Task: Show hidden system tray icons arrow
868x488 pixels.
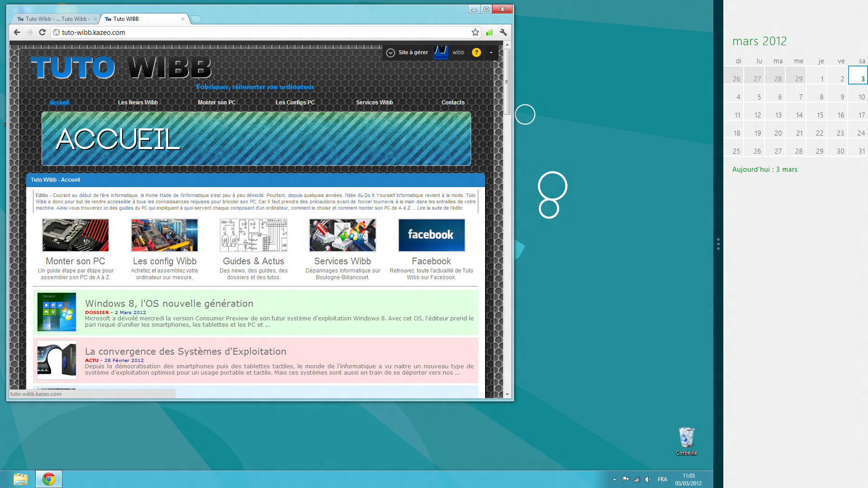Action: (614, 479)
